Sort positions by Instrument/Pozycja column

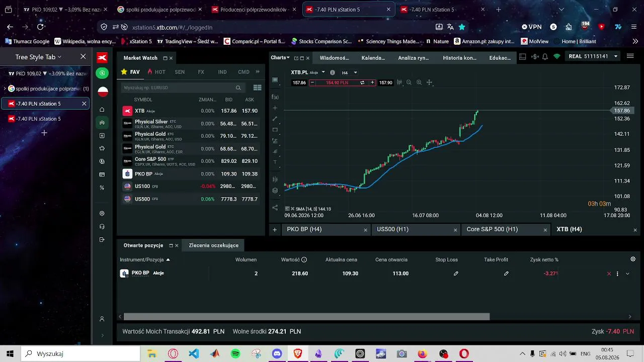pyautogui.click(x=145, y=260)
